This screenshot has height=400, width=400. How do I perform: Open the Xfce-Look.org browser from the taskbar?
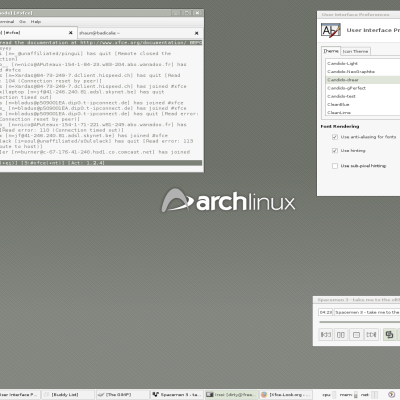(x=286, y=395)
